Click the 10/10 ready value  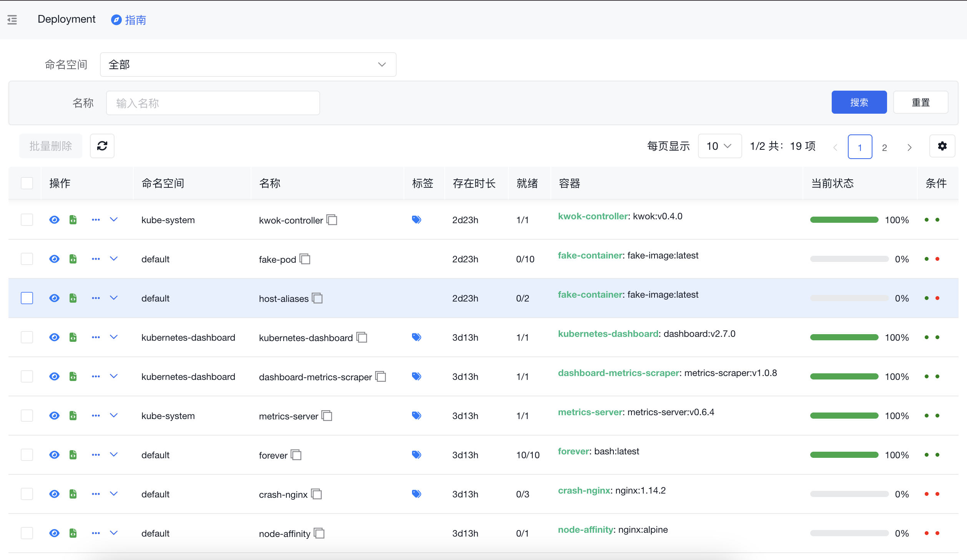coord(528,455)
